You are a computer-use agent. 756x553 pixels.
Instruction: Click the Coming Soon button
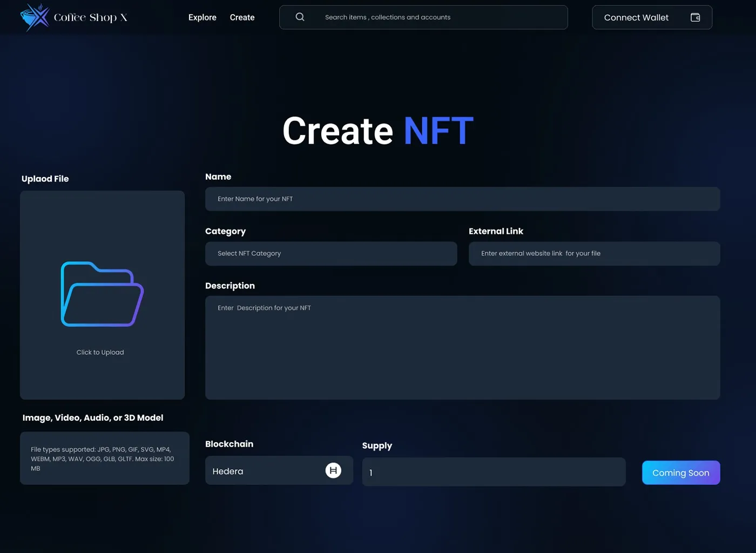(680, 473)
